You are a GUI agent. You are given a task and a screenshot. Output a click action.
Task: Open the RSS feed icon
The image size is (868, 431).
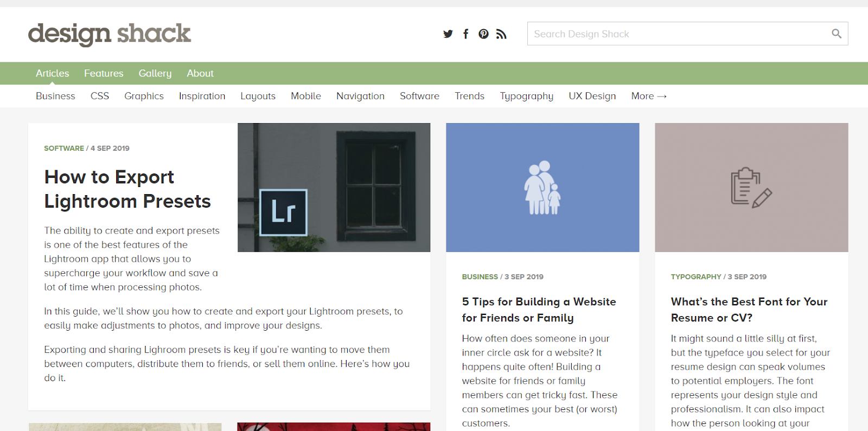tap(501, 34)
